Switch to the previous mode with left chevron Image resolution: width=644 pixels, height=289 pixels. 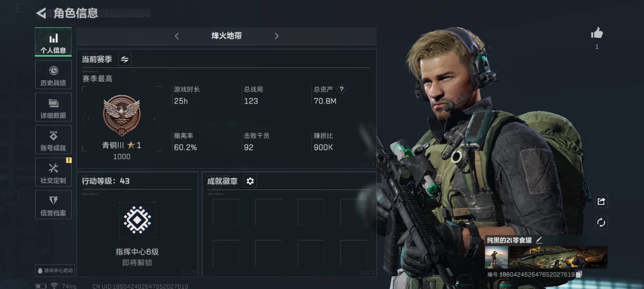click(177, 36)
